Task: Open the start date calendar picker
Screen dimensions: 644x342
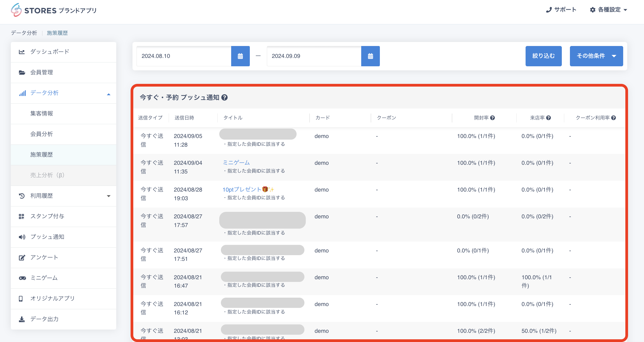Action: pos(240,56)
